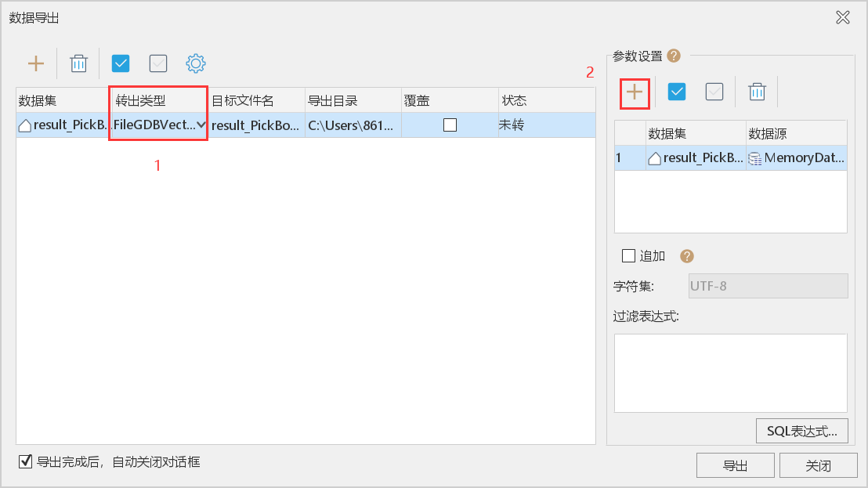Click the select all icon in 参数设置 panel
Viewport: 868px width, 488px height.
click(x=677, y=92)
